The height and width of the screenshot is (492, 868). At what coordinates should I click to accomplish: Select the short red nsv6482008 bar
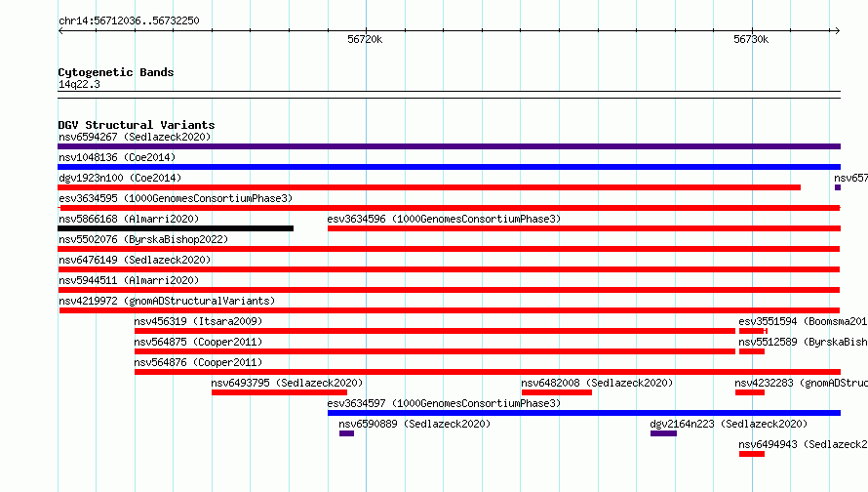tap(556, 392)
